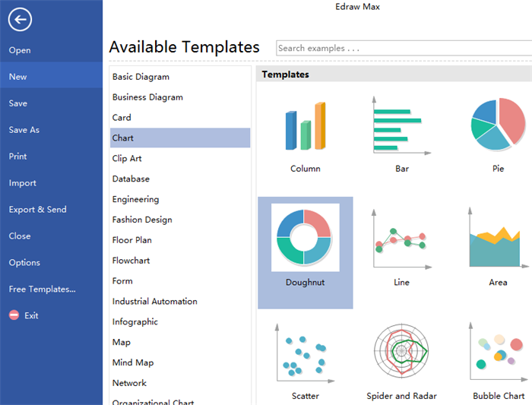Pick the Bubble Chart template icon
The width and height of the screenshot is (532, 405).
pos(498,351)
